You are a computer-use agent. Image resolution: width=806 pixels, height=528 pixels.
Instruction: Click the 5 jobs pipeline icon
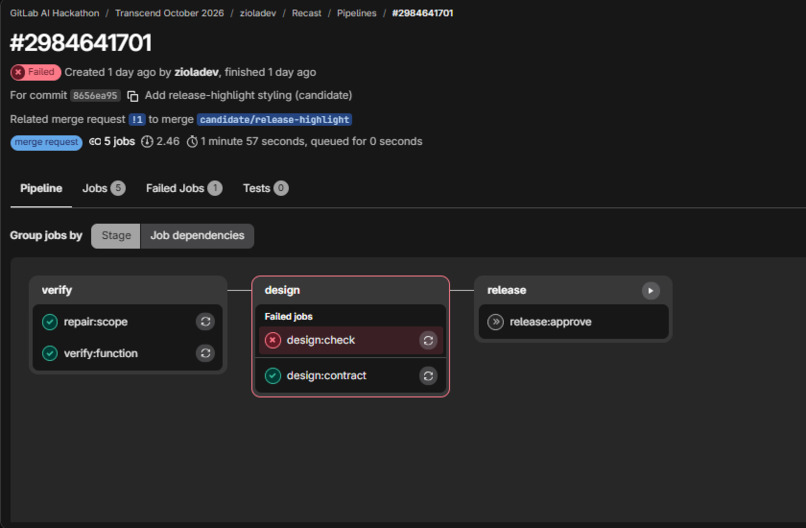(95, 141)
